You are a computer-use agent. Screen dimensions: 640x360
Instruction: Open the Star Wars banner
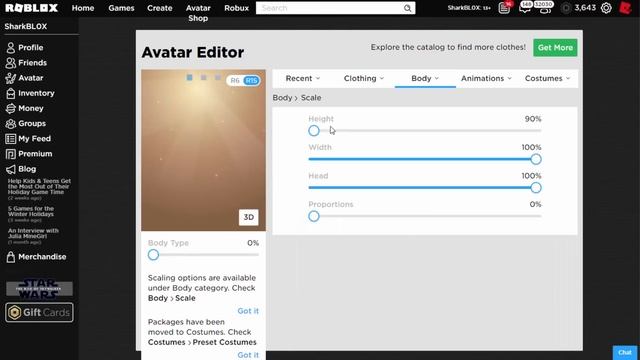[39, 289]
